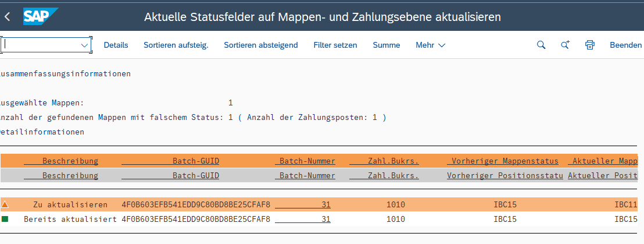This screenshot has width=644, height=244.
Task: Click Filter setzen
Action: [x=335, y=45]
